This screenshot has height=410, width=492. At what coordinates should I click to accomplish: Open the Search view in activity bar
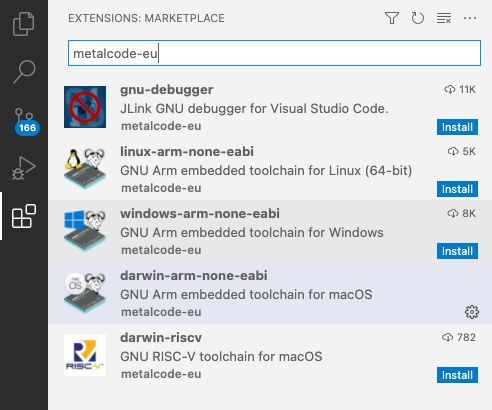click(x=24, y=72)
